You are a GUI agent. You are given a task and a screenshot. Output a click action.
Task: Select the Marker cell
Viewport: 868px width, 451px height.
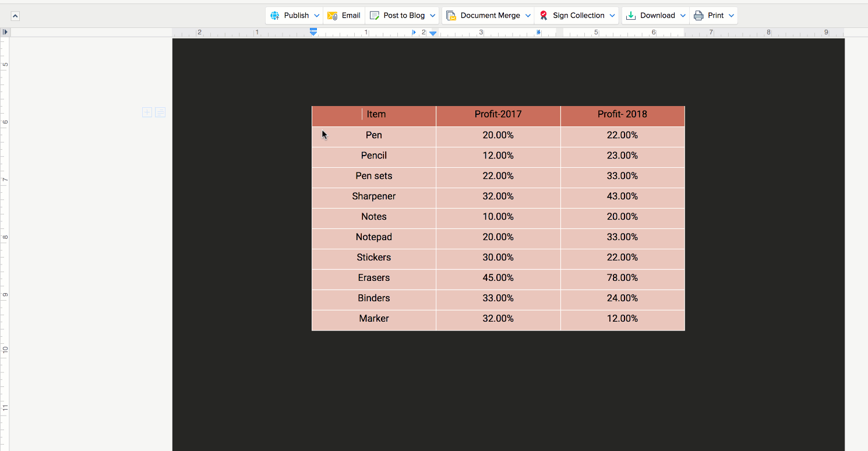coord(374,320)
